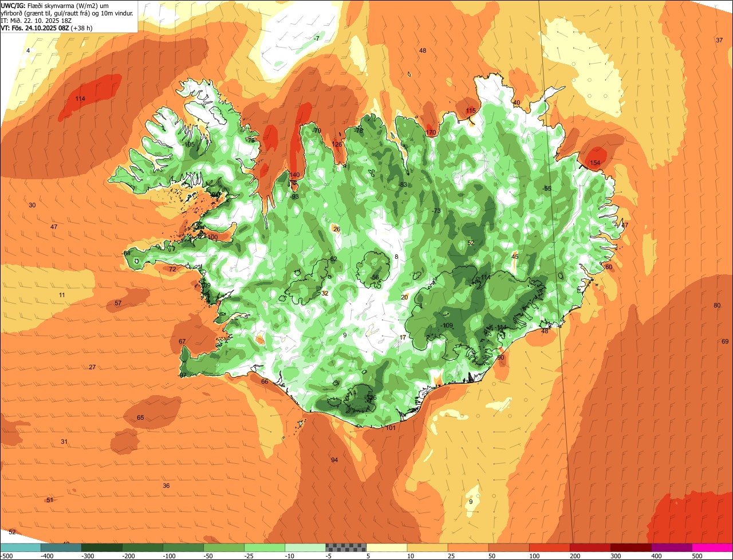The image size is (733, 560).
Task: Click the 72 value near the west coast
Action: (x=172, y=269)
